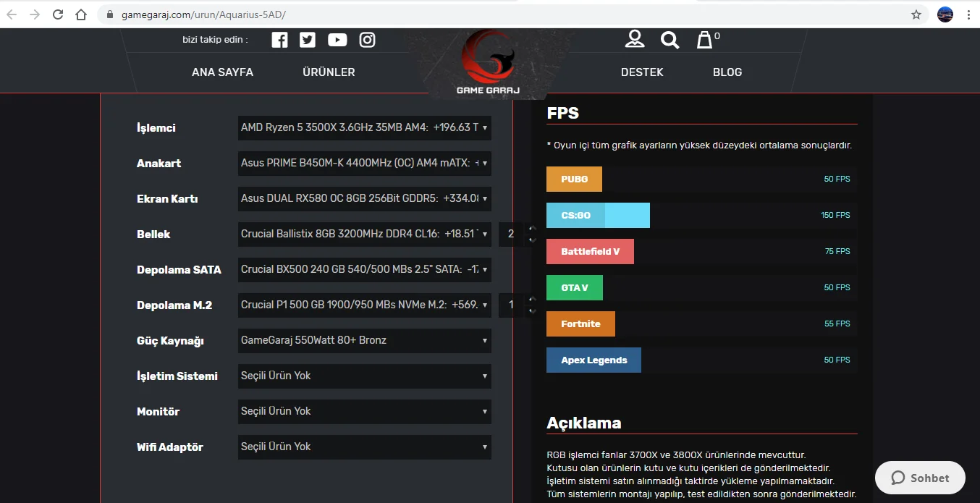The width and height of the screenshot is (980, 503).
Task: Click the PUBG FPS bar
Action: pyautogui.click(x=574, y=179)
